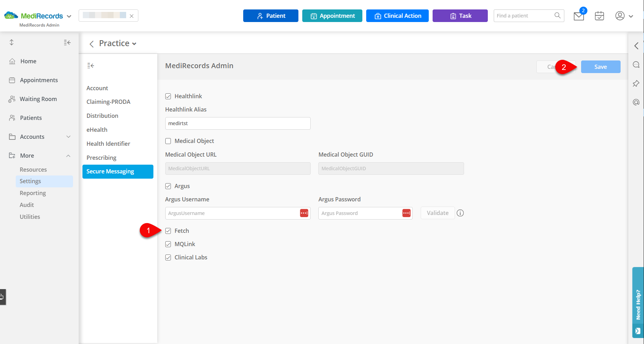Go to Patients in sidebar
Screen dimensions: 644x344
[31, 118]
